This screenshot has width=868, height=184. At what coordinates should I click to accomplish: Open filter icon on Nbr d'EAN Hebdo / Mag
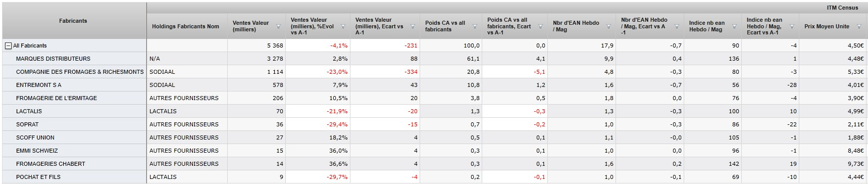(x=608, y=26)
